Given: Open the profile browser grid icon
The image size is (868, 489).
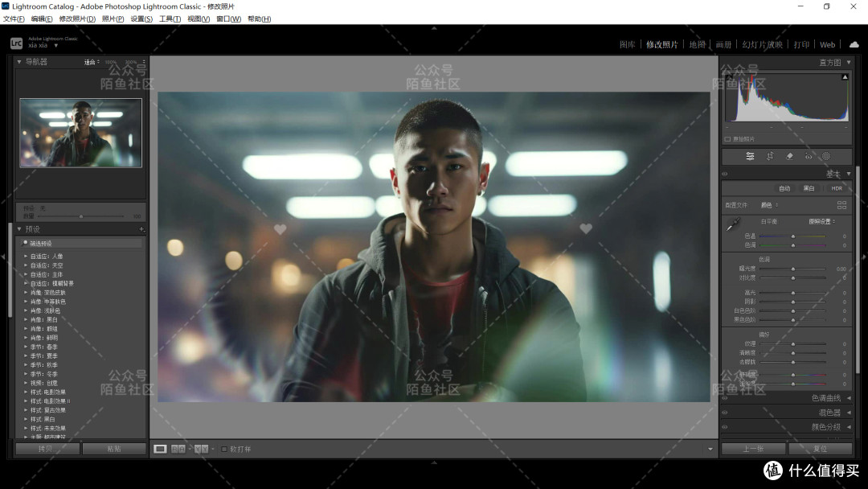Looking at the screenshot, I should pyautogui.click(x=841, y=205).
